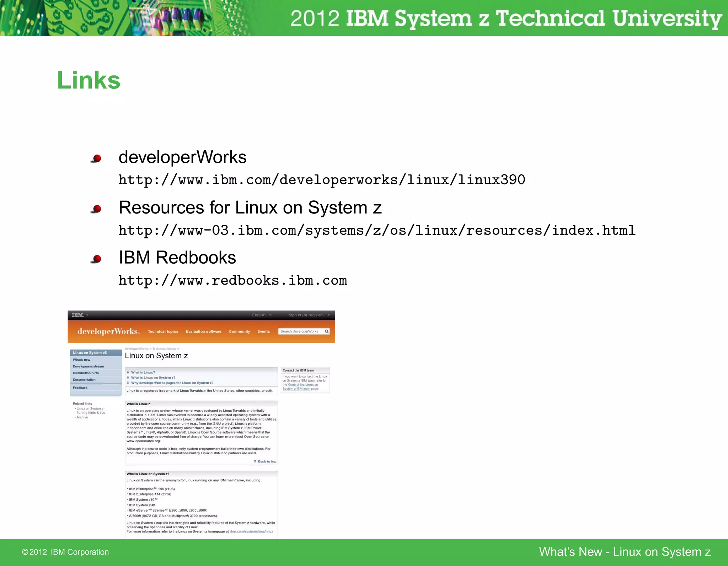
Task: Click 'Resources for Linux on System z' heading
Action: 250,207
